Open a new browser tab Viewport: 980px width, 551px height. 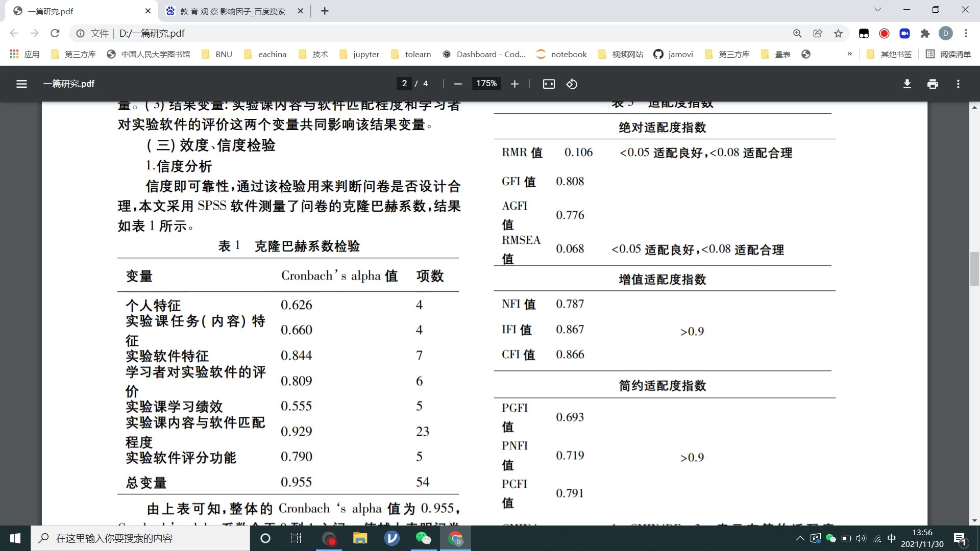(x=325, y=11)
